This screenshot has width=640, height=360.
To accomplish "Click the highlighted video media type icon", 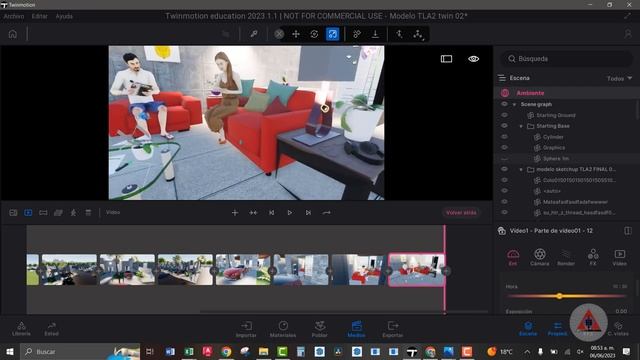I will click(28, 213).
